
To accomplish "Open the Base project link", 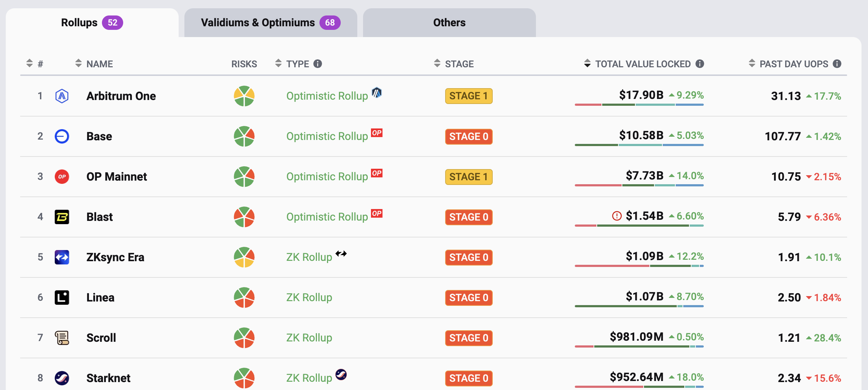I will (99, 136).
